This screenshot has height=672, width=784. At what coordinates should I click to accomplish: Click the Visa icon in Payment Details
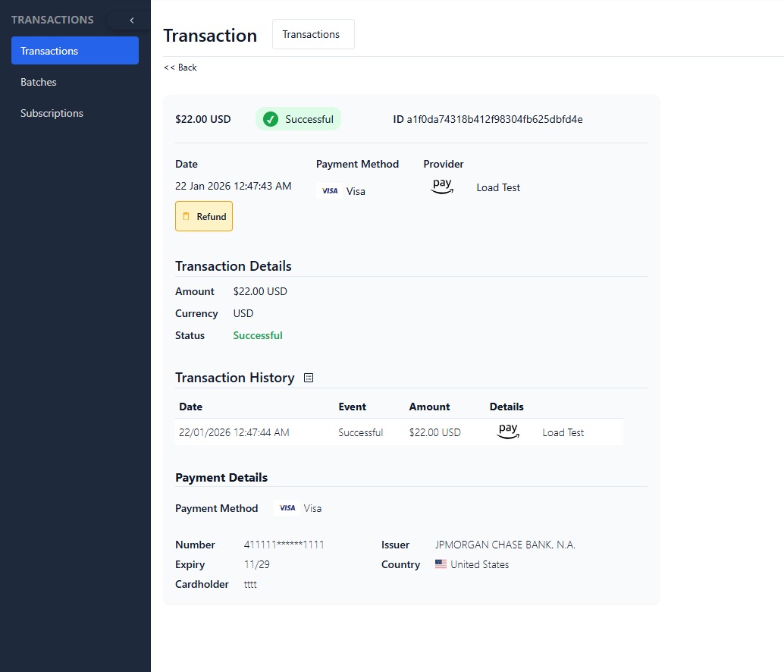(x=287, y=507)
